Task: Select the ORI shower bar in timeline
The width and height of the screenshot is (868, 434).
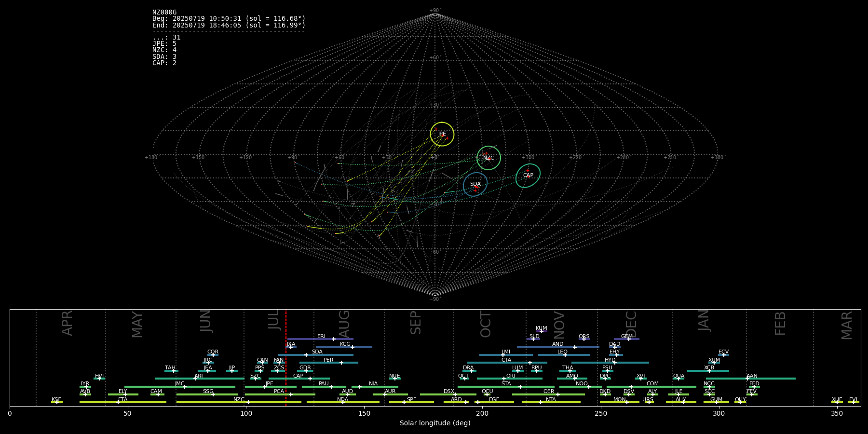Action: (510, 379)
